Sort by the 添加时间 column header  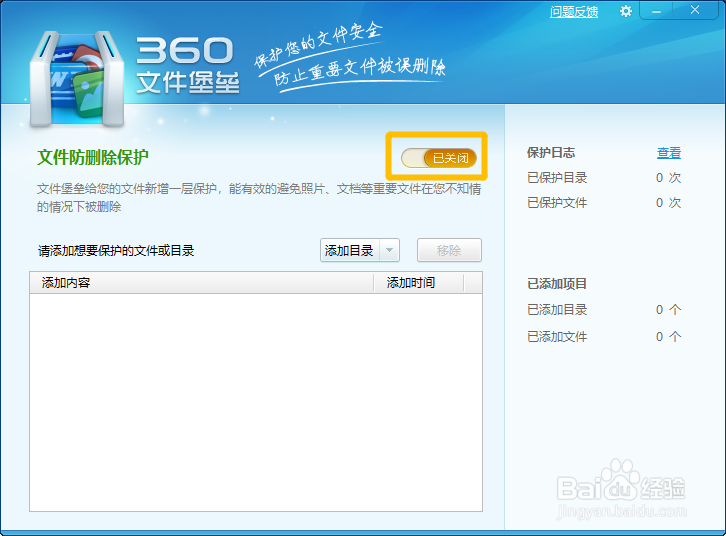(x=419, y=282)
